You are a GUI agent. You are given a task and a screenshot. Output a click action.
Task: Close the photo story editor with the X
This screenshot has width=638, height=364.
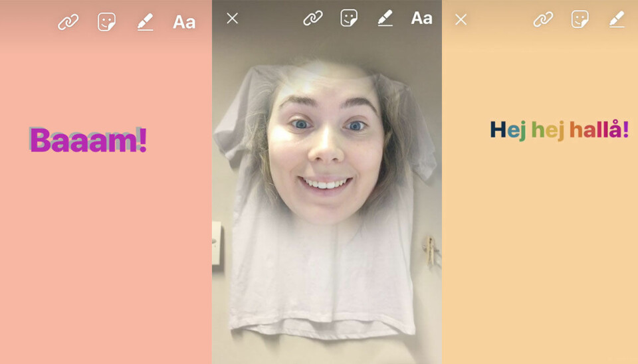coord(232,19)
